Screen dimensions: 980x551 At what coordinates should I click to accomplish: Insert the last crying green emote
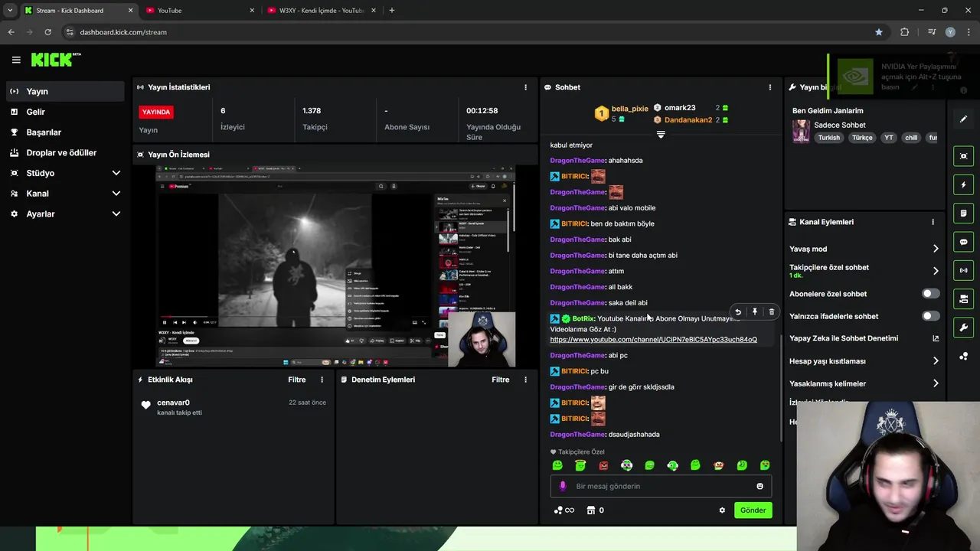coord(764,465)
